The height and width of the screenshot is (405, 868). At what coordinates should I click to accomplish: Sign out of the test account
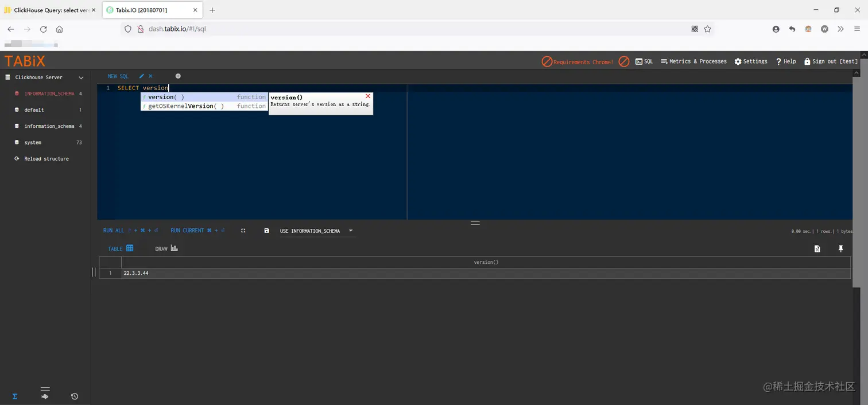[831, 61]
